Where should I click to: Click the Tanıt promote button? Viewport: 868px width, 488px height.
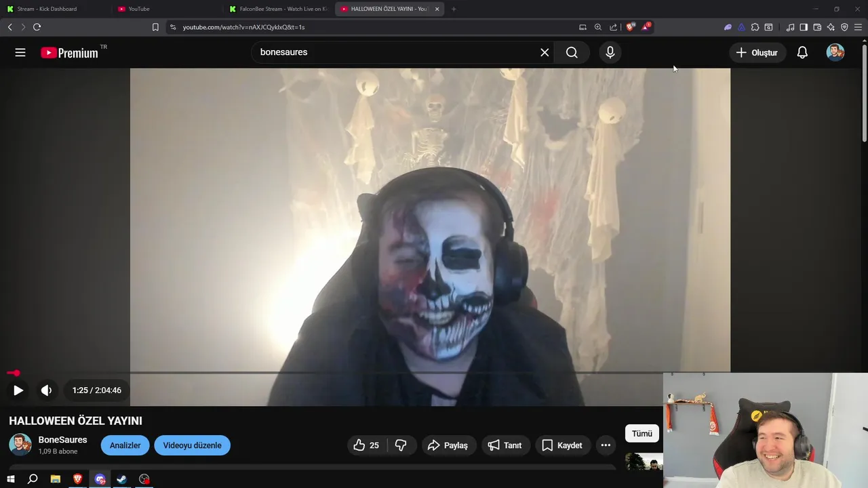(x=505, y=445)
